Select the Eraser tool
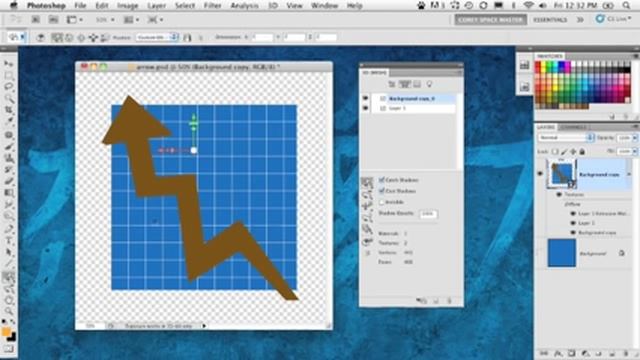This screenshot has height=360, width=640. pyautogui.click(x=9, y=181)
